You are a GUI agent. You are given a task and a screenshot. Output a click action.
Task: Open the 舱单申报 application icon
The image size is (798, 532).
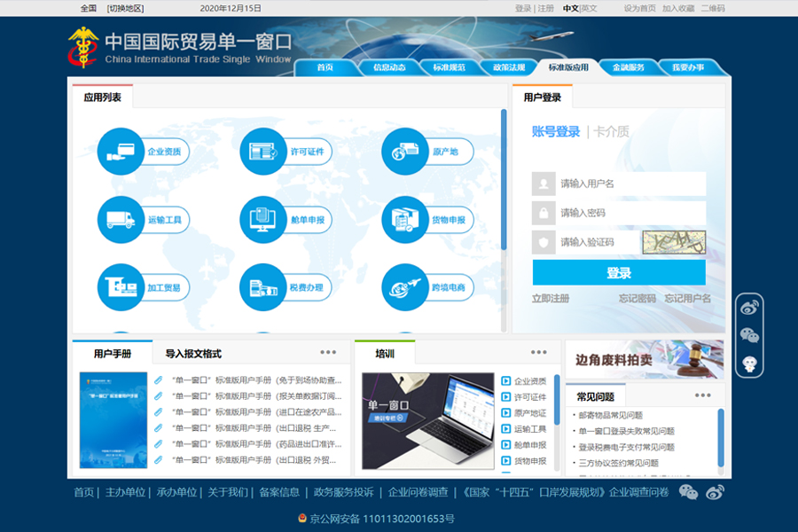263,219
